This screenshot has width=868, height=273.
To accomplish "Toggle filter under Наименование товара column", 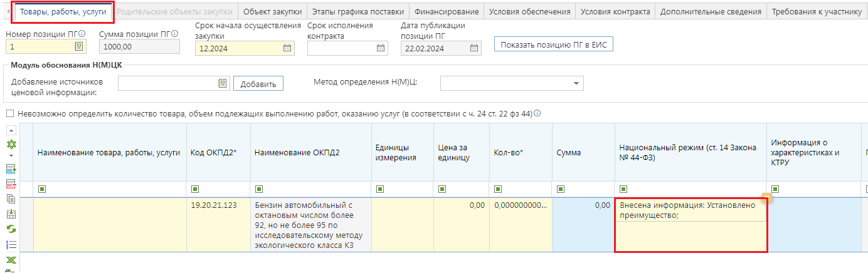I will 42,188.
